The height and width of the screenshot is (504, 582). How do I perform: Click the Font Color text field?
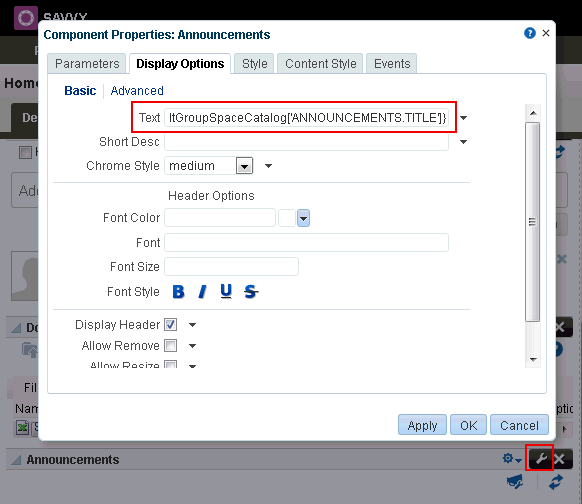[220, 217]
